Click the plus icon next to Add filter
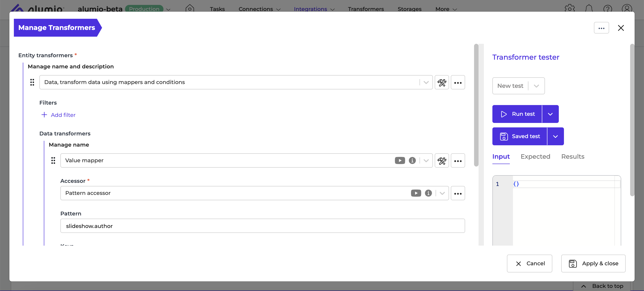The height and width of the screenshot is (291, 644). (x=44, y=115)
